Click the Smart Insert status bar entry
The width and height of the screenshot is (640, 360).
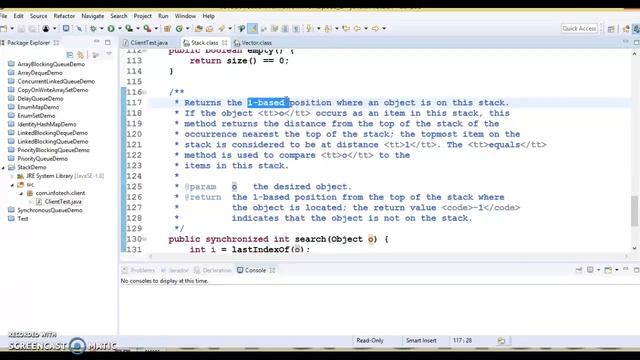[x=421, y=340]
